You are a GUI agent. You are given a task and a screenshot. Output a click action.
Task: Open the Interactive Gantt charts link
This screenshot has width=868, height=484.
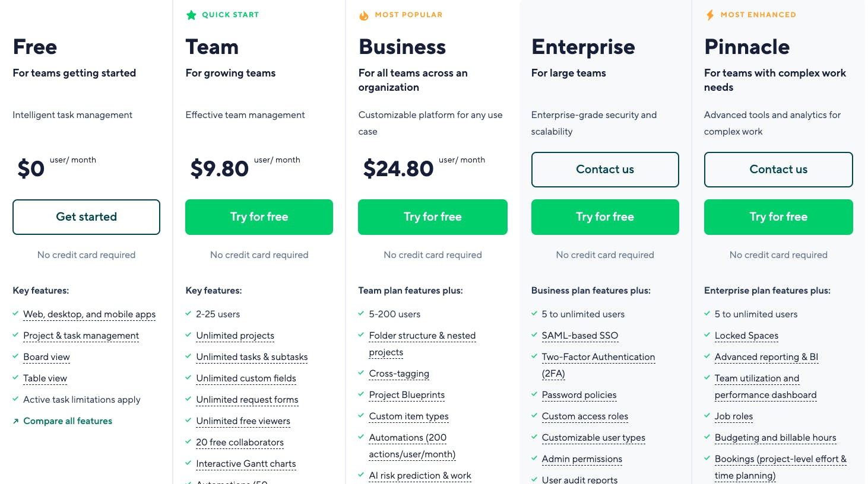tap(246, 463)
